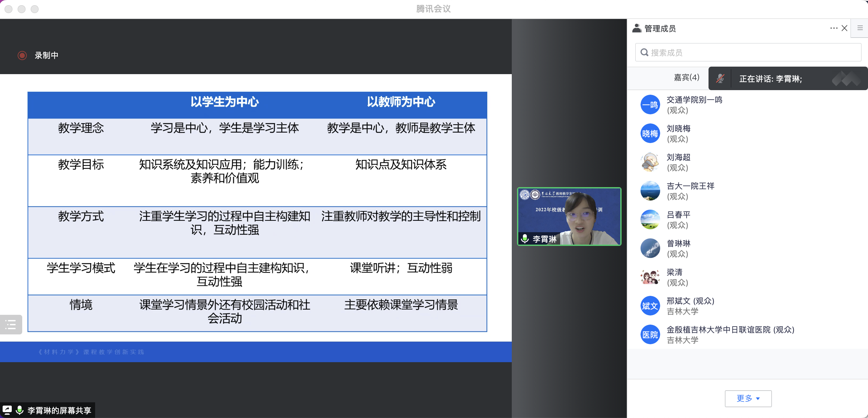The width and height of the screenshot is (868, 418).
Task: Click 正在讲话: 李霄琳 speaking banner
Action: pyautogui.click(x=770, y=79)
